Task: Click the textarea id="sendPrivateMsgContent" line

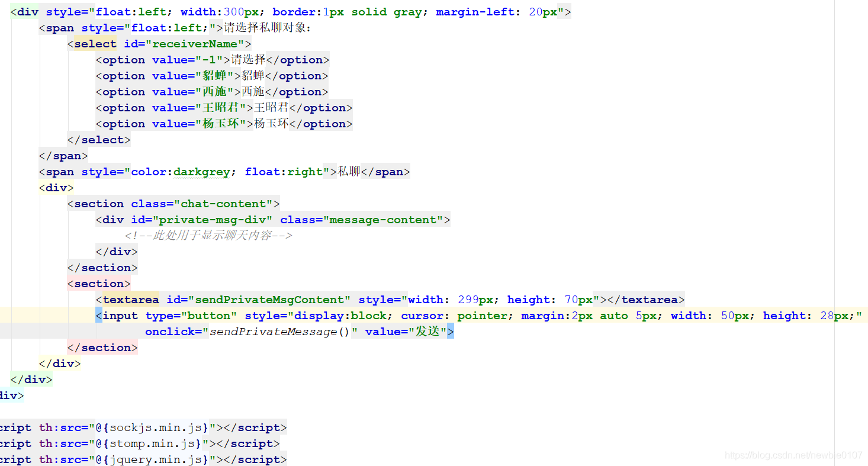Action: click(390, 300)
